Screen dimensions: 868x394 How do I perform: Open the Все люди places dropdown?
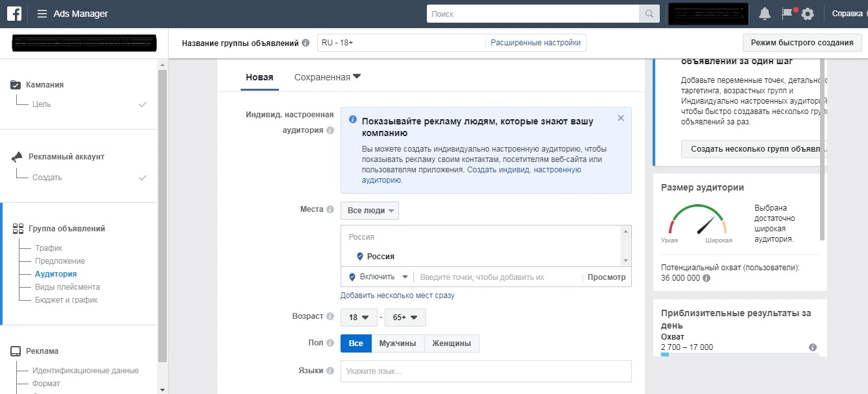(369, 210)
